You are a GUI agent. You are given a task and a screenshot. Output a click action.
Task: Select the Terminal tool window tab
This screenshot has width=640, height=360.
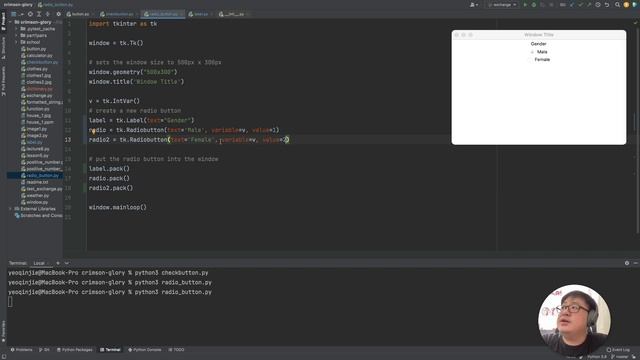click(x=110, y=350)
